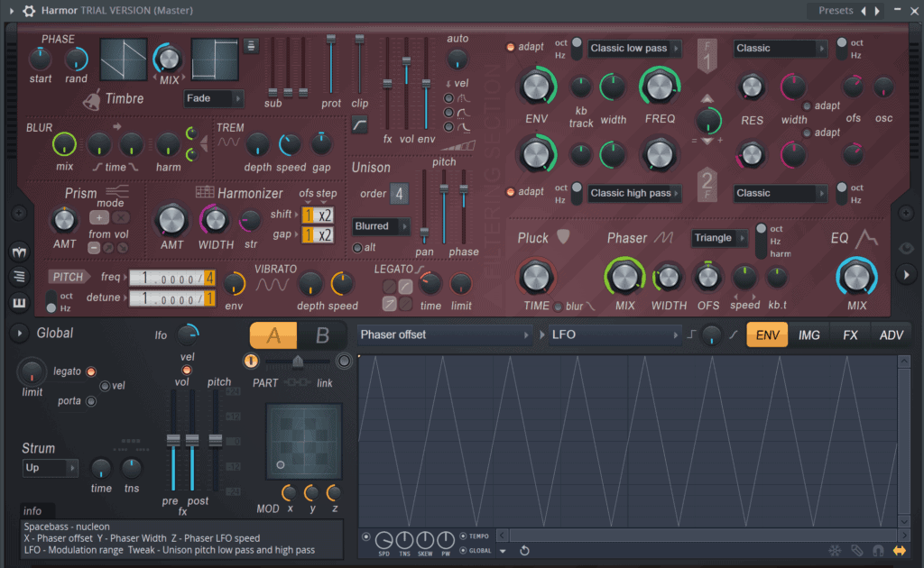Click the pitch freq value field
Screen dimensions: 924x568
pyautogui.click(x=172, y=277)
